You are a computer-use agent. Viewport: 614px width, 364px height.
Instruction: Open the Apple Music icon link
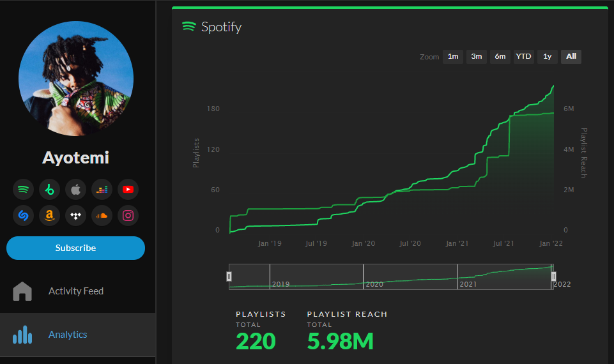point(75,190)
